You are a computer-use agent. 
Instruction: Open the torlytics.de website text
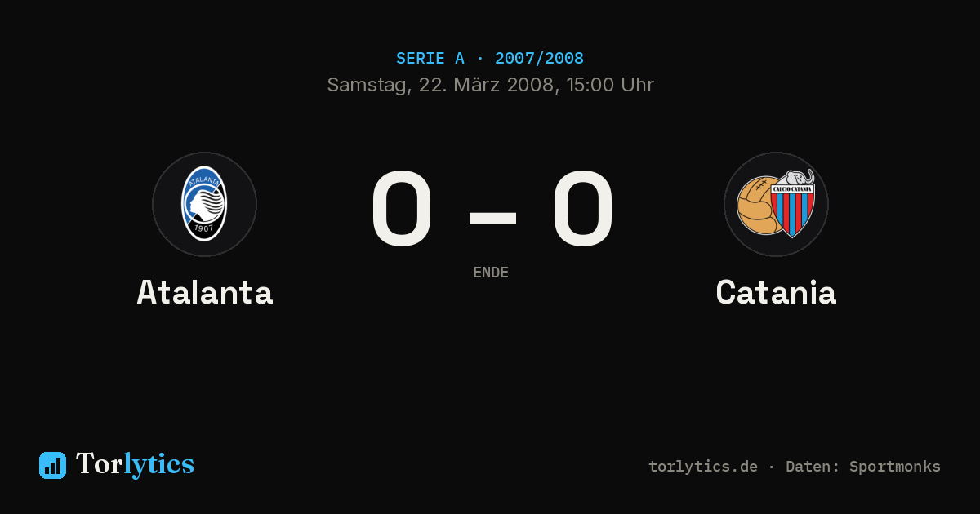coord(703,467)
